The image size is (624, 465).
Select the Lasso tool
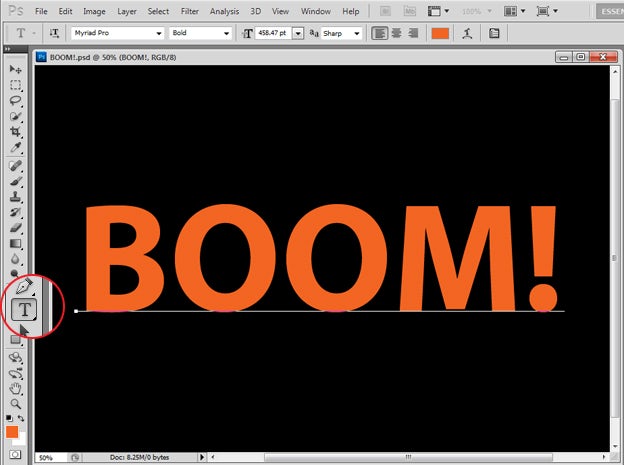coord(15,101)
